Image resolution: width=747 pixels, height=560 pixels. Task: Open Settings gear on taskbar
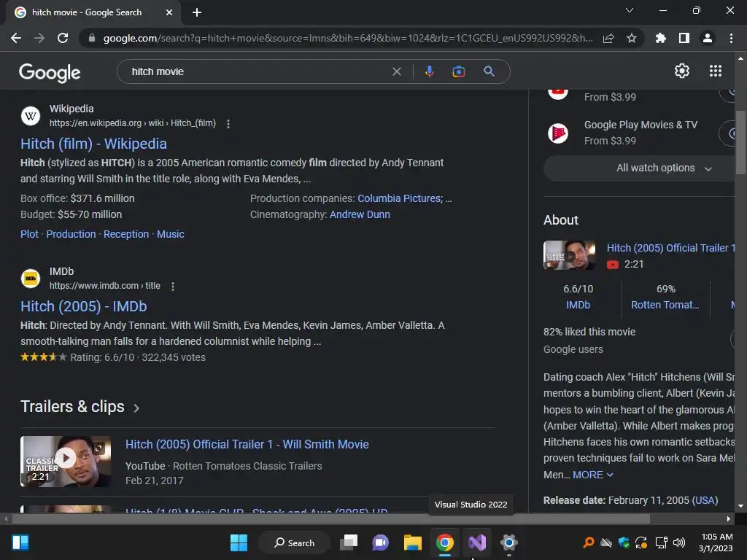point(508,542)
